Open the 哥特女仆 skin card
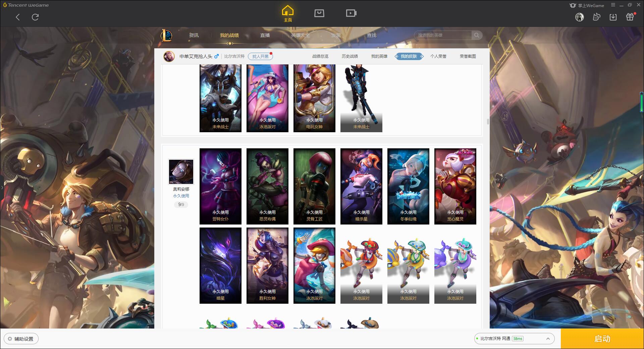 [220, 186]
